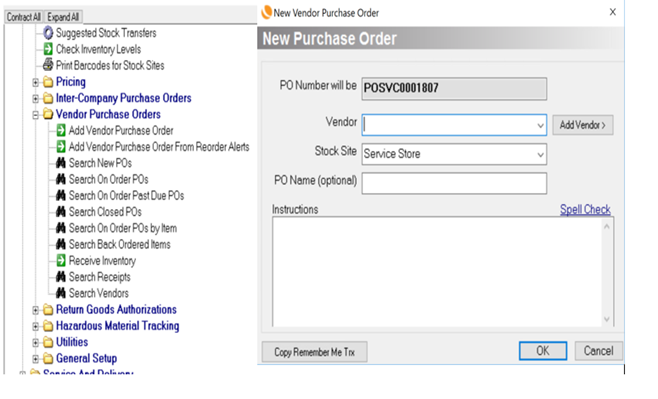
Task: Click the Search Closed POs binoculars icon
Action: [x=61, y=211]
